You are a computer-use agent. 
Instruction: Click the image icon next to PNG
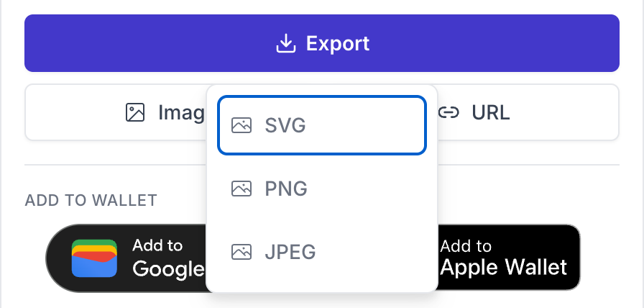coord(241,189)
